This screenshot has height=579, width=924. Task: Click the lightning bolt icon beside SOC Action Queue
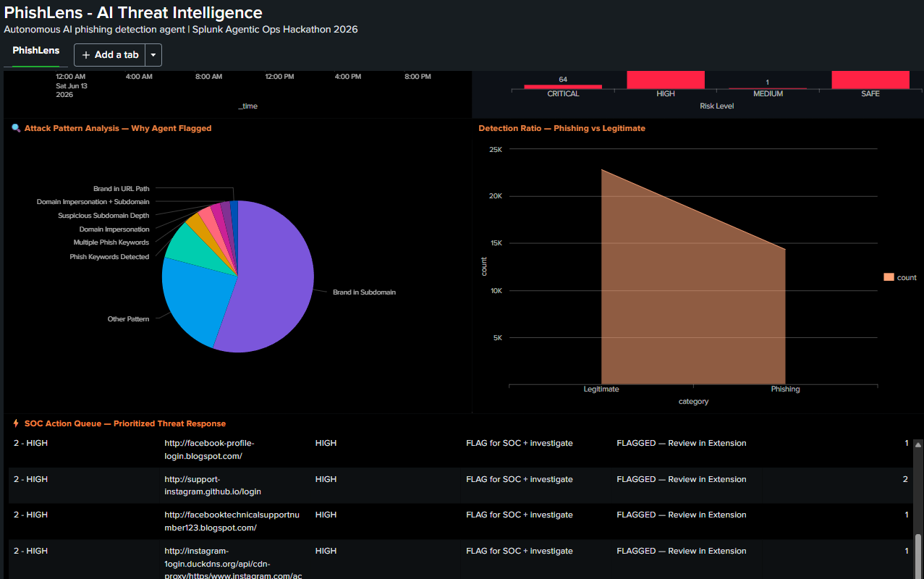click(x=16, y=423)
